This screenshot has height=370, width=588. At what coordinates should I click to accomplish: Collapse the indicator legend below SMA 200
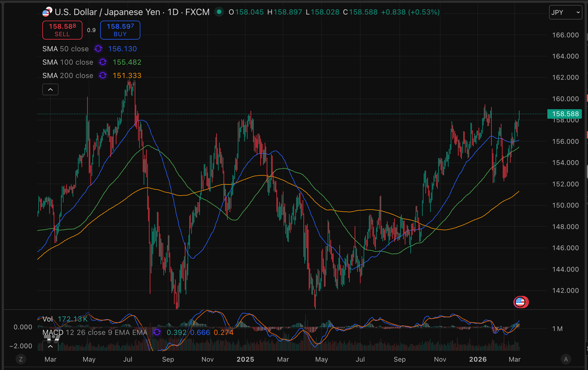[51, 89]
